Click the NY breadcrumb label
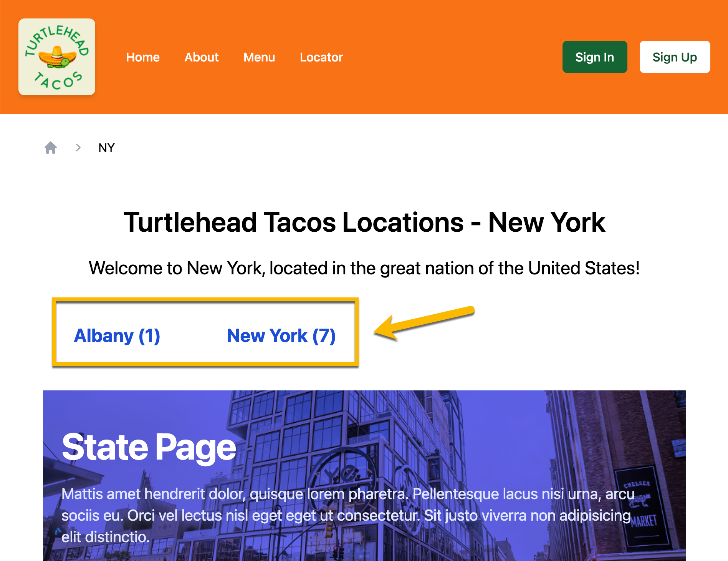728x561 pixels. click(106, 148)
